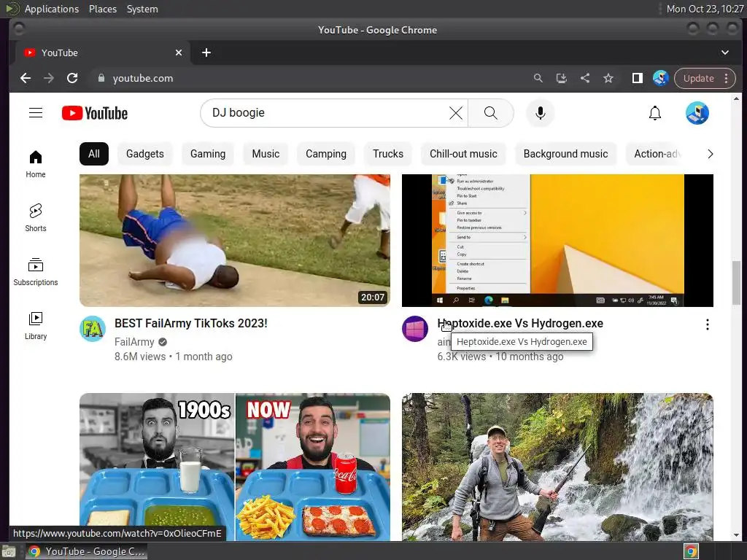Open Library in sidebar

pyautogui.click(x=36, y=326)
